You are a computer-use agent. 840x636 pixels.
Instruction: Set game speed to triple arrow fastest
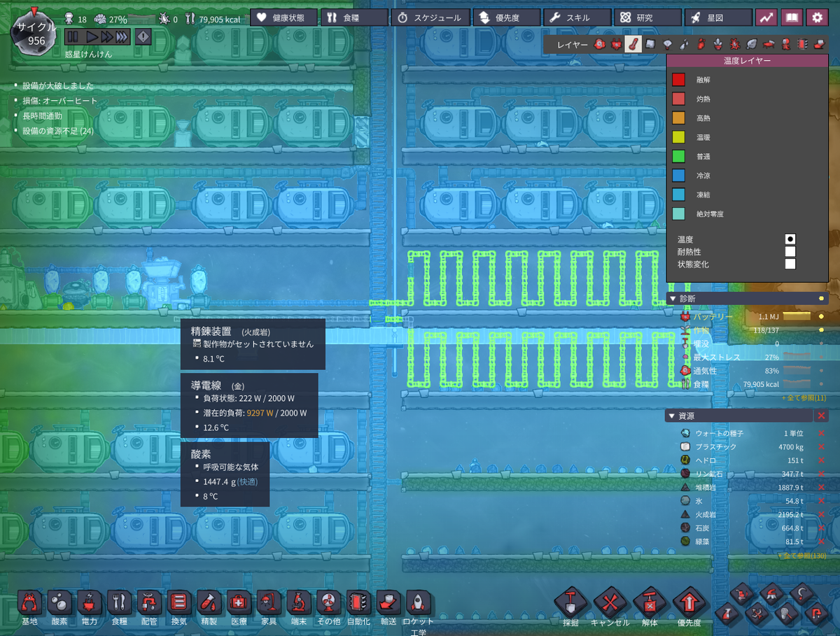tap(122, 36)
